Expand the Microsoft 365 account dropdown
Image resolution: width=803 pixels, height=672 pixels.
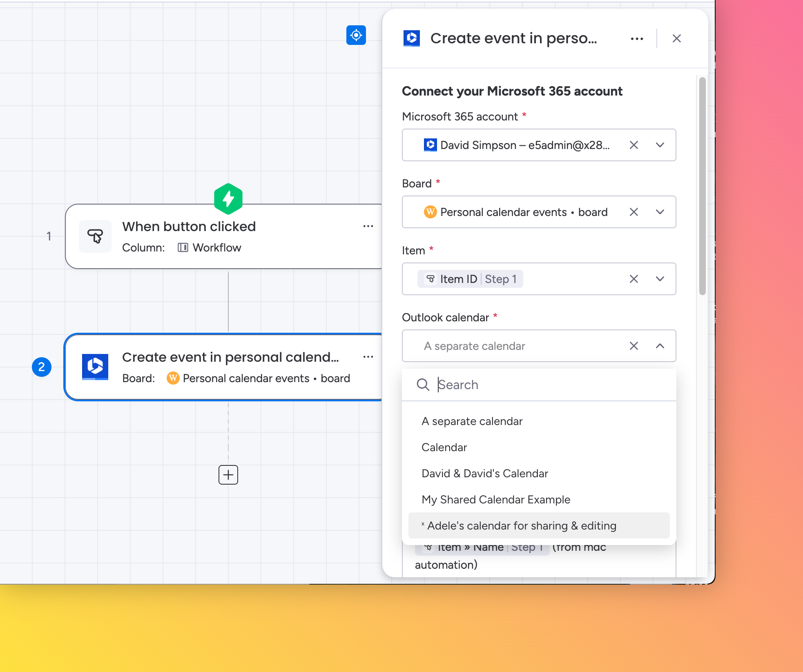(x=660, y=145)
